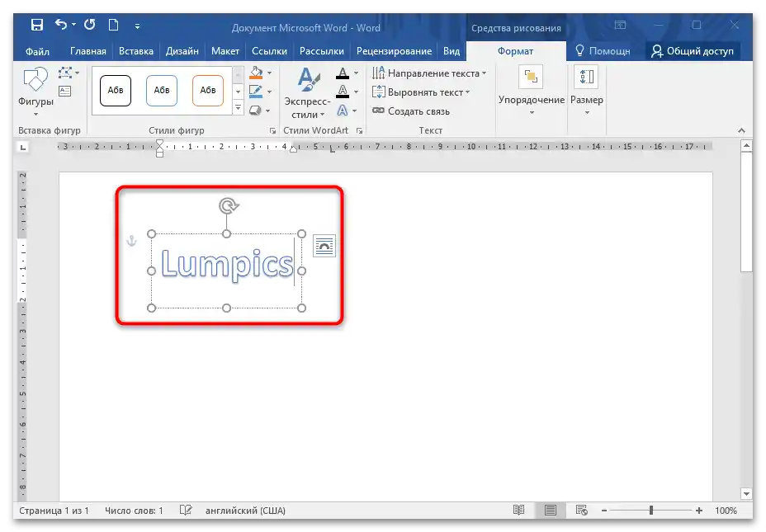Apply the black outline Абв shape style
The height and width of the screenshot is (532, 766).
[x=116, y=90]
